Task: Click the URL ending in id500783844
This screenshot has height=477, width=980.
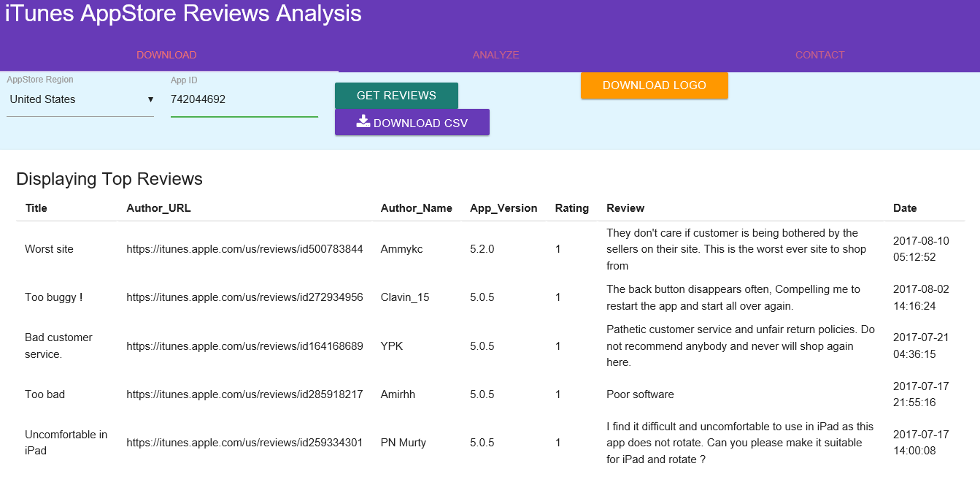Action: point(244,249)
